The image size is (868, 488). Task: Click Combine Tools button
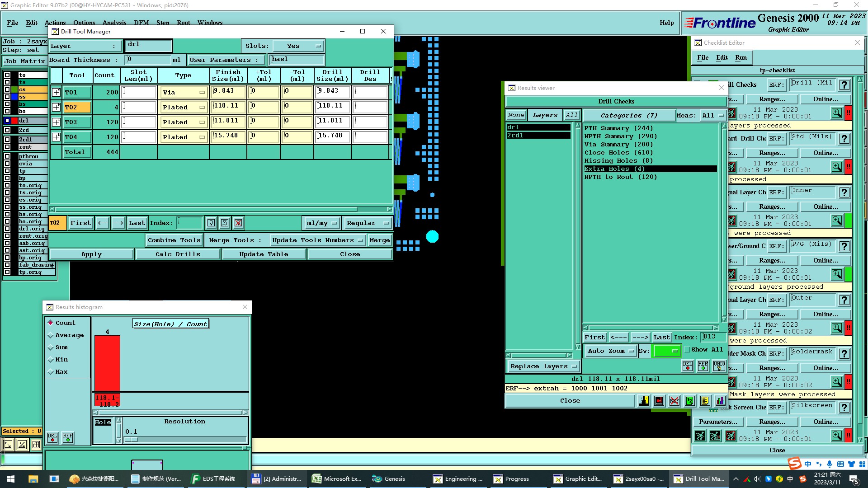pyautogui.click(x=174, y=240)
